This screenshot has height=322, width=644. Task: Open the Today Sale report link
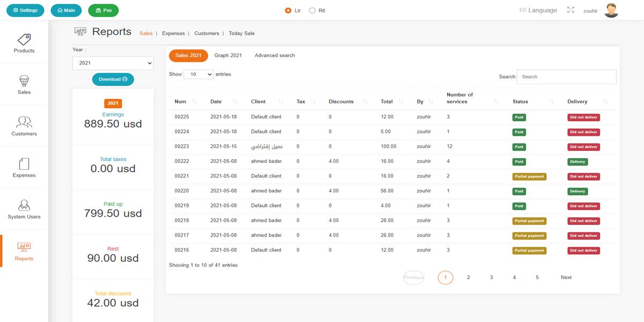click(241, 33)
